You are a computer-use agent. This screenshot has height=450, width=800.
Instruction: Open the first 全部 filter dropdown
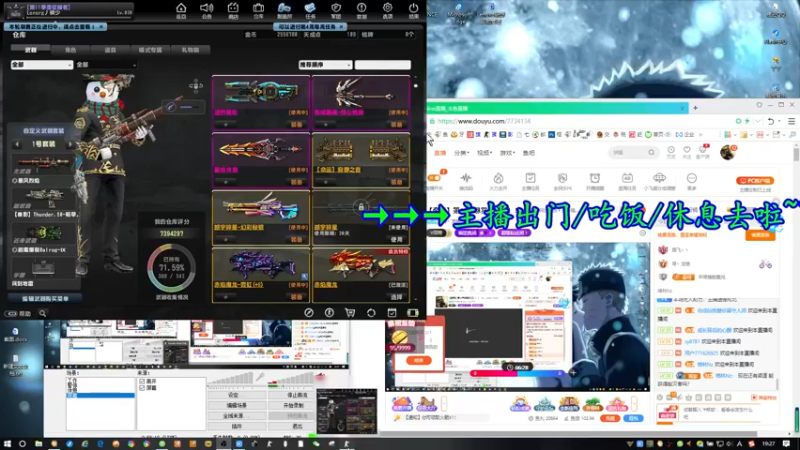click(41, 65)
